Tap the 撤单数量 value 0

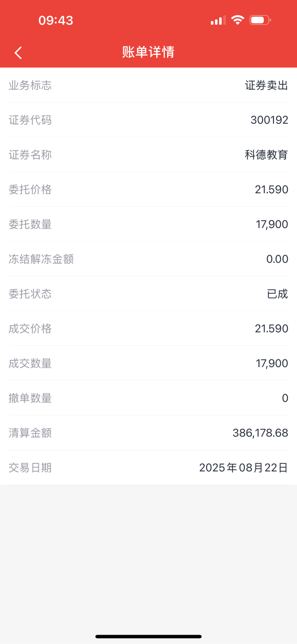tap(285, 398)
